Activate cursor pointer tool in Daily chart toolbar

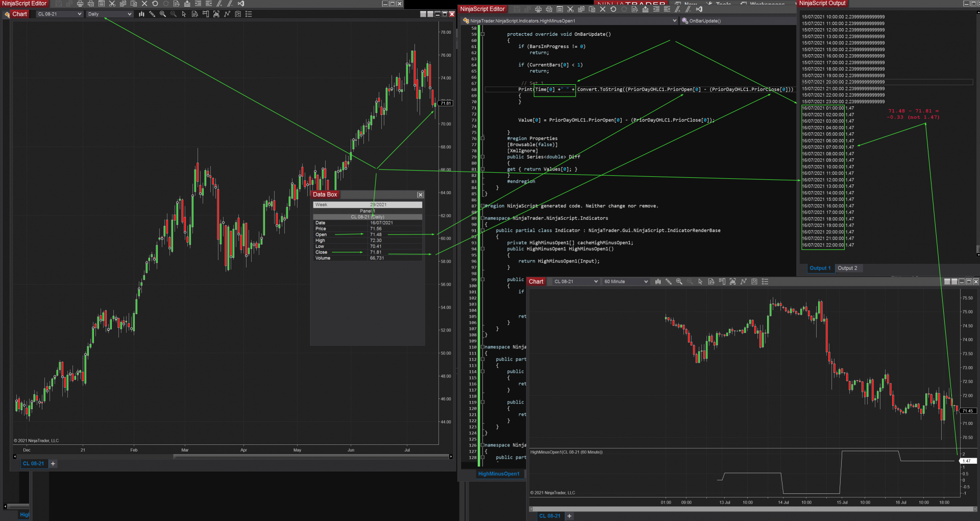pos(184,14)
